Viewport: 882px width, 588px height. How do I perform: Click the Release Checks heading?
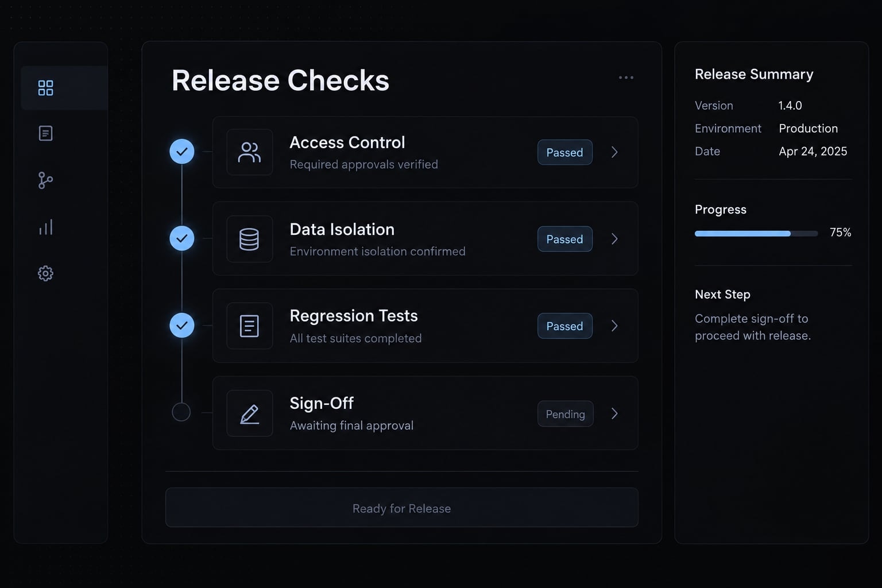[x=280, y=80]
